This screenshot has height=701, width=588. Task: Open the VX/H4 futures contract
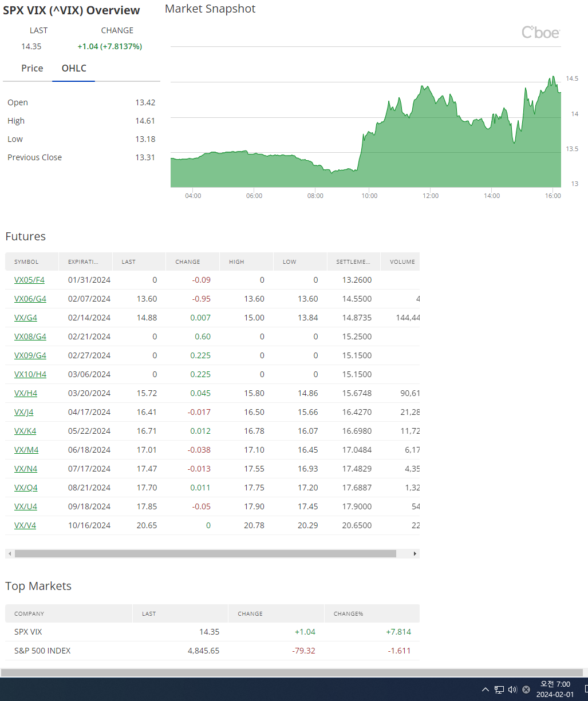(x=26, y=393)
